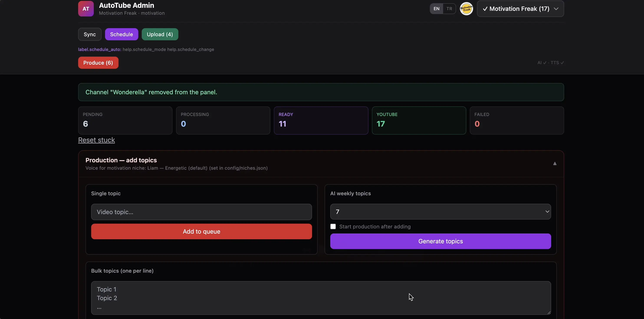
Task: Open the Motivation Freak (17) channel dropdown
Action: coord(520,9)
